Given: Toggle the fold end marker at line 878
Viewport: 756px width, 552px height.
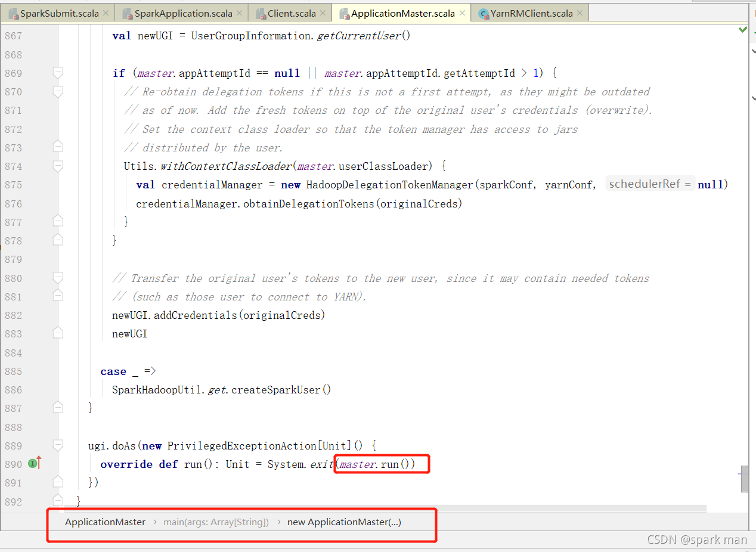Looking at the screenshot, I should pos(58,240).
